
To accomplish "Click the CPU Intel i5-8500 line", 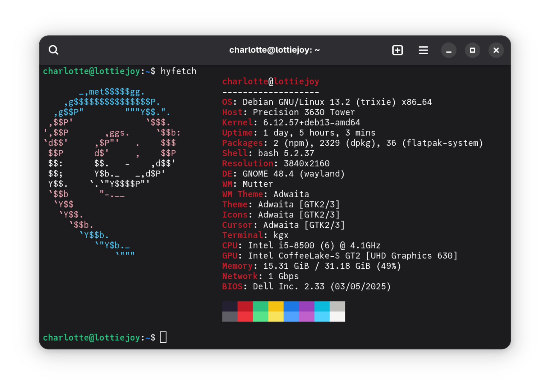I will point(301,245).
